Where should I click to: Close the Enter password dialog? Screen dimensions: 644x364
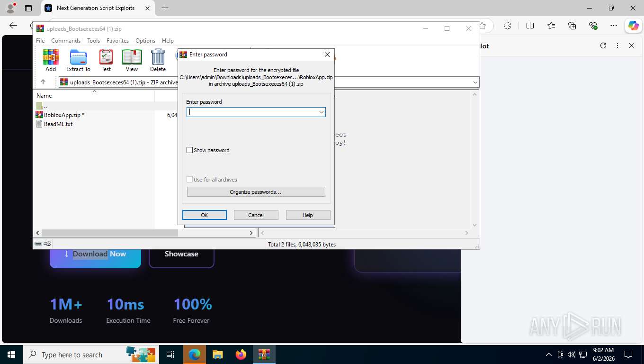click(x=327, y=55)
